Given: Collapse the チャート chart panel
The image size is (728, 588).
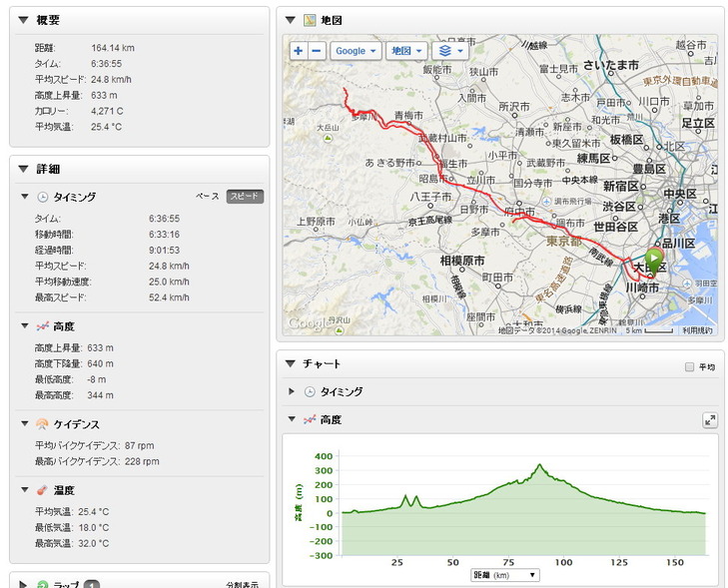Looking at the screenshot, I should click(291, 363).
